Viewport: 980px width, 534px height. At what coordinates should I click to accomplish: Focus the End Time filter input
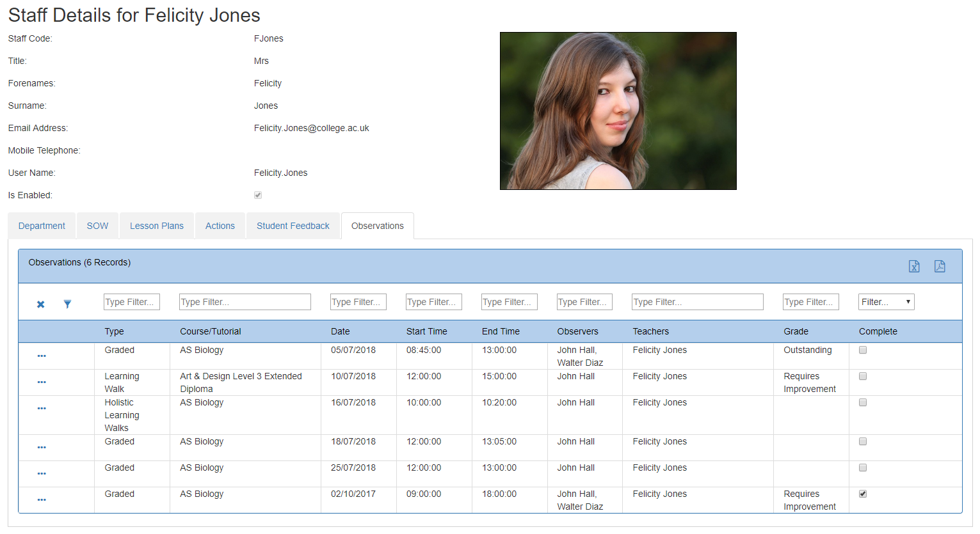pyautogui.click(x=510, y=302)
